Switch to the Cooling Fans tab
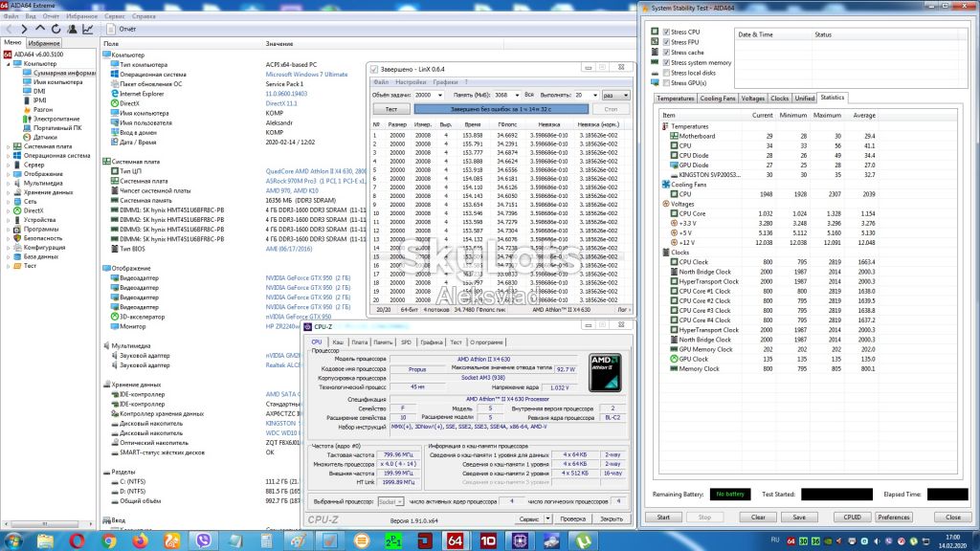980x551 pixels. (718, 99)
